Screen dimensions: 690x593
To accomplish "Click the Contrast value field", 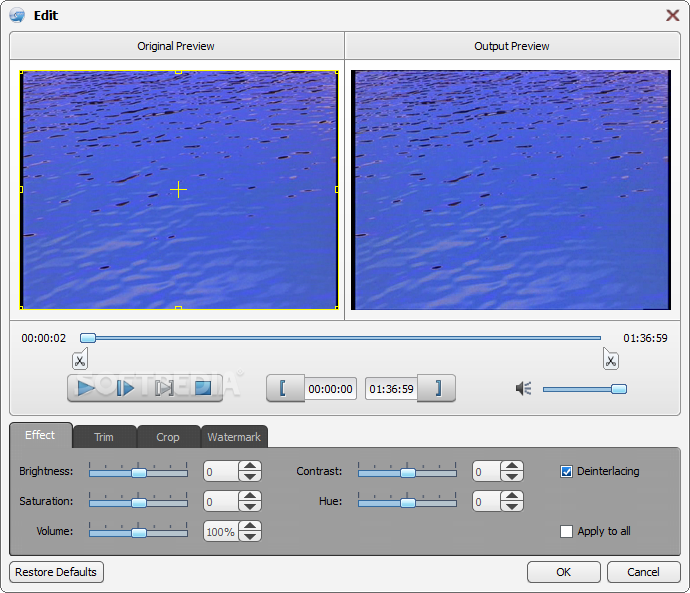I will pos(487,472).
